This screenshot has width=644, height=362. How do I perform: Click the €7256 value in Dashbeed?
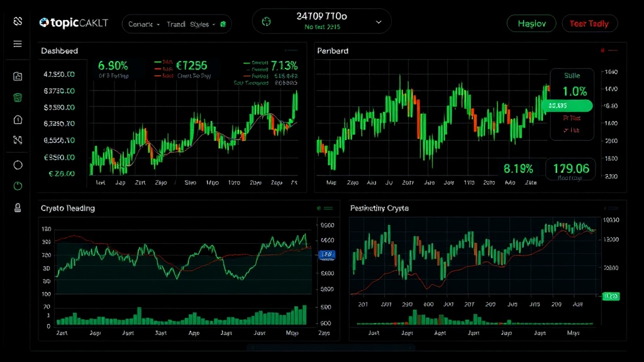click(191, 65)
